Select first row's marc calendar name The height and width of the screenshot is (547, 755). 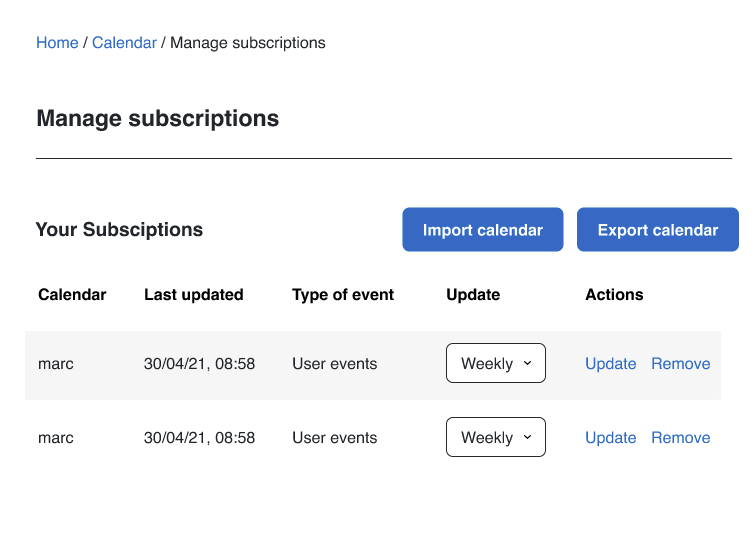(x=56, y=364)
